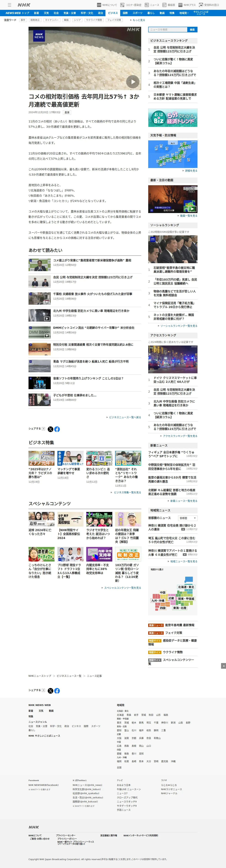This screenshot has width=226, height=868.
Task: Open the NHKプラス header icon link
Action: tap(187, 5)
